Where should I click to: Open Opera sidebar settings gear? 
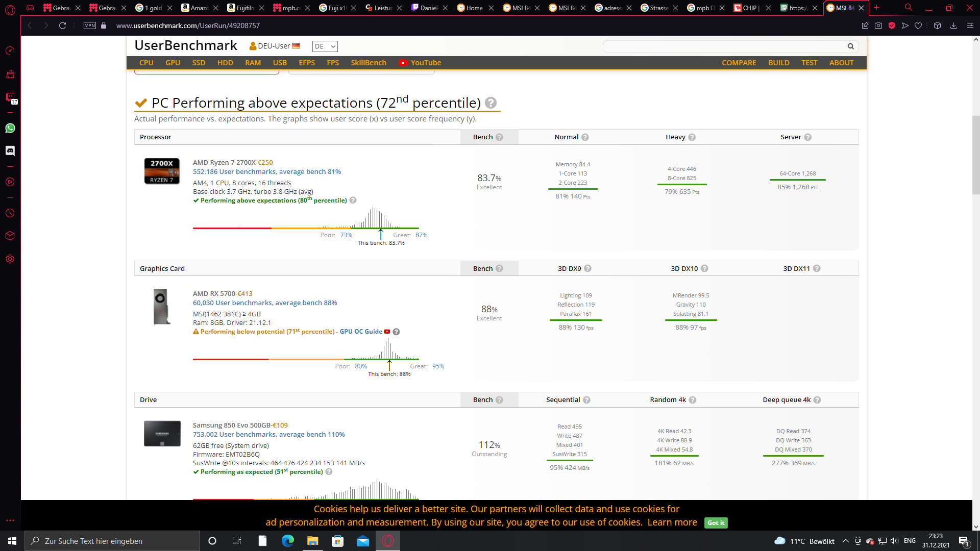pos(10,259)
